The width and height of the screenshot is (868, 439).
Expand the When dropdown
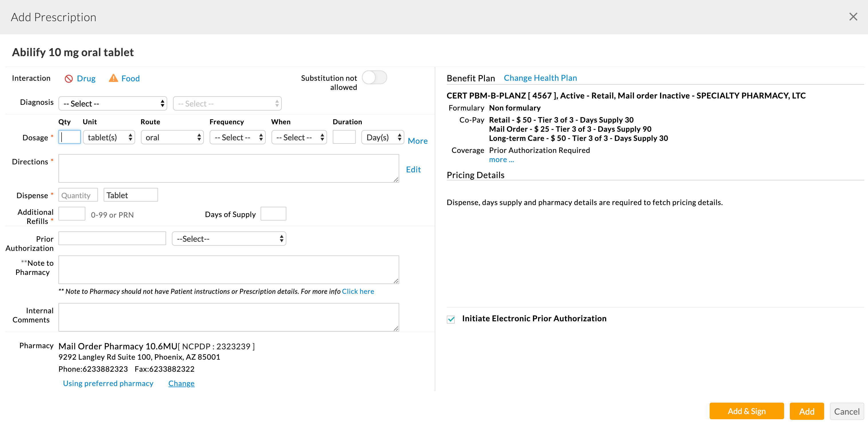pos(299,137)
